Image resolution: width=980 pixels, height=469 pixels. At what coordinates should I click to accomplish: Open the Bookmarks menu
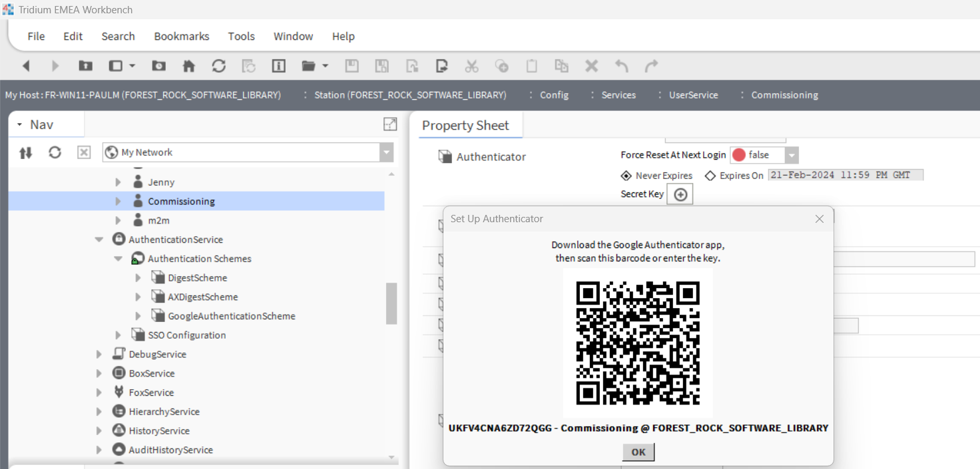tap(182, 36)
